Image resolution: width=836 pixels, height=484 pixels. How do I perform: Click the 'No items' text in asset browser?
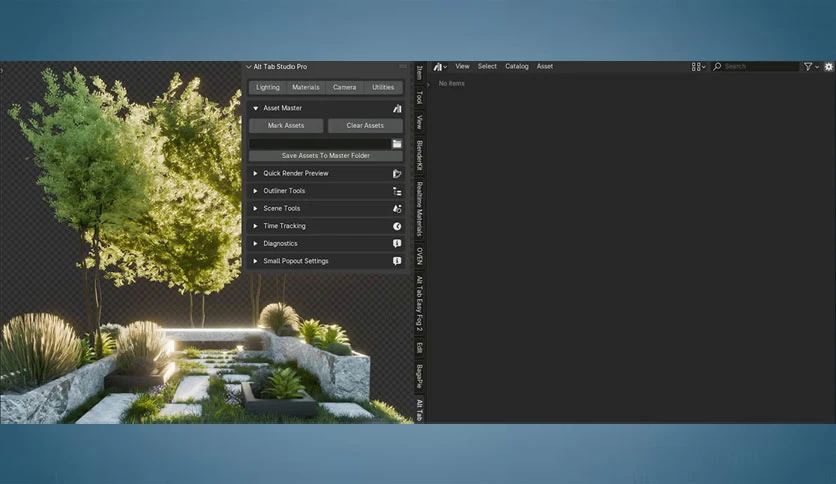click(x=452, y=84)
